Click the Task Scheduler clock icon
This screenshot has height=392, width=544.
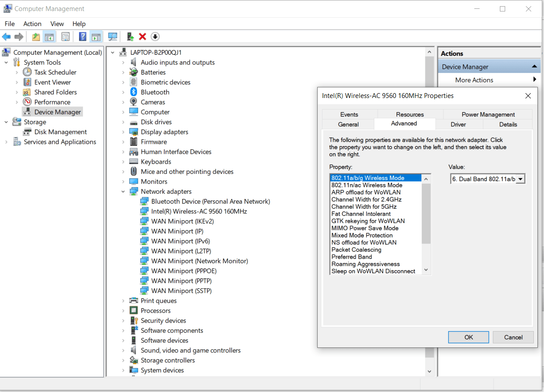coord(27,72)
